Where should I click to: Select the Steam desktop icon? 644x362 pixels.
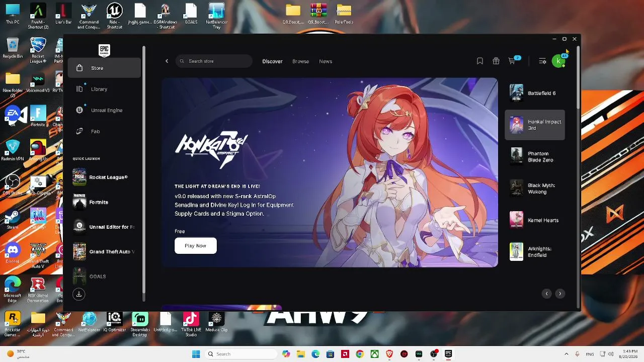pos(13,218)
